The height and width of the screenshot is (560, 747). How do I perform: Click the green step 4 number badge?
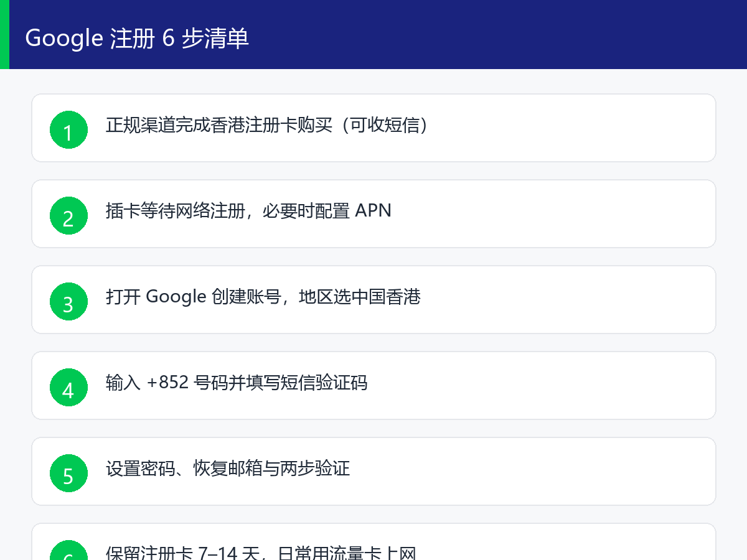click(68, 388)
